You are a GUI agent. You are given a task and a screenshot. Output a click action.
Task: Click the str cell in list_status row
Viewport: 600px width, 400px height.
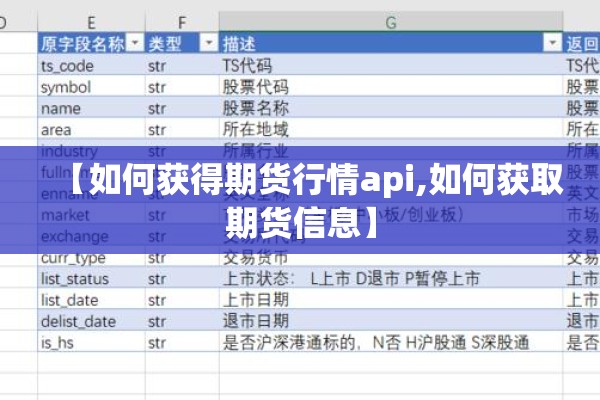tap(182, 277)
